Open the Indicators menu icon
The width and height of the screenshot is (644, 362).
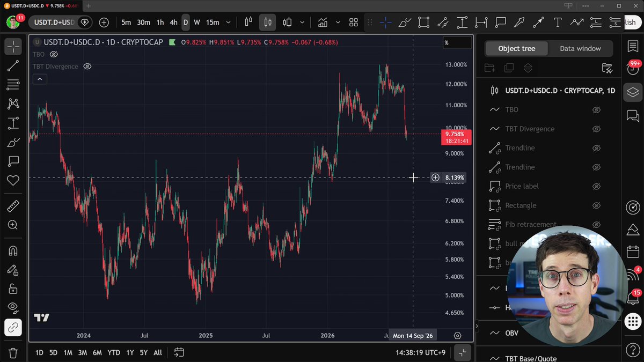point(323,23)
